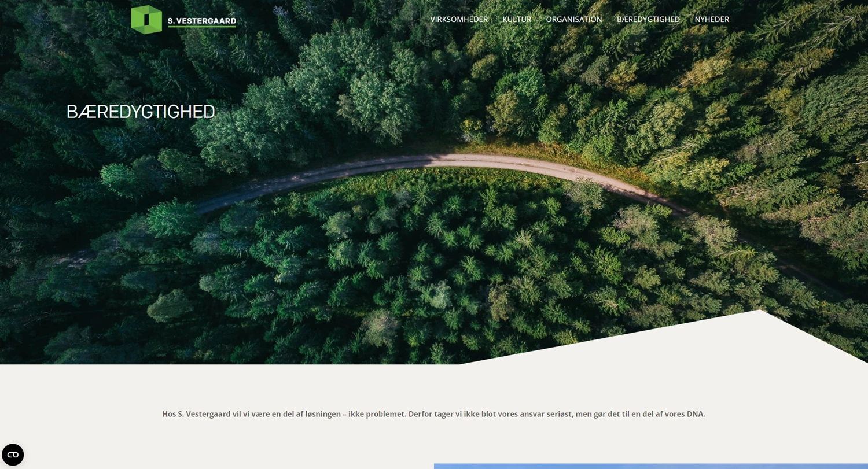The height and width of the screenshot is (469, 868).
Task: Click the S. Vestergaard wordmark text
Action: [x=201, y=21]
